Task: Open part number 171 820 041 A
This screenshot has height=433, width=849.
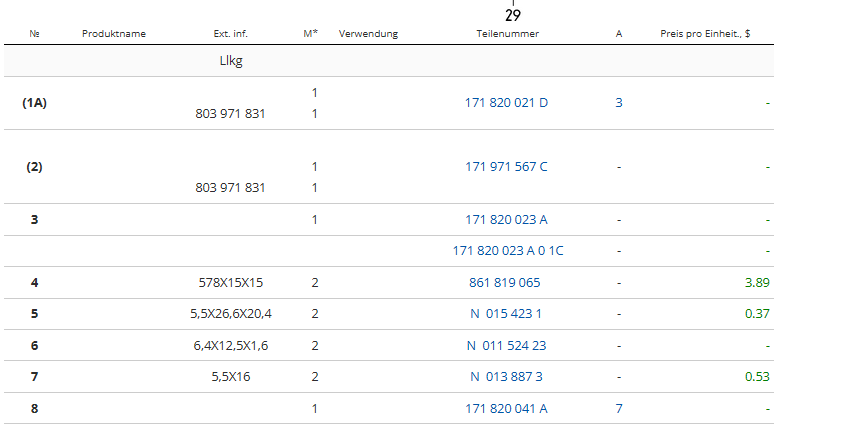Action: [x=506, y=409]
